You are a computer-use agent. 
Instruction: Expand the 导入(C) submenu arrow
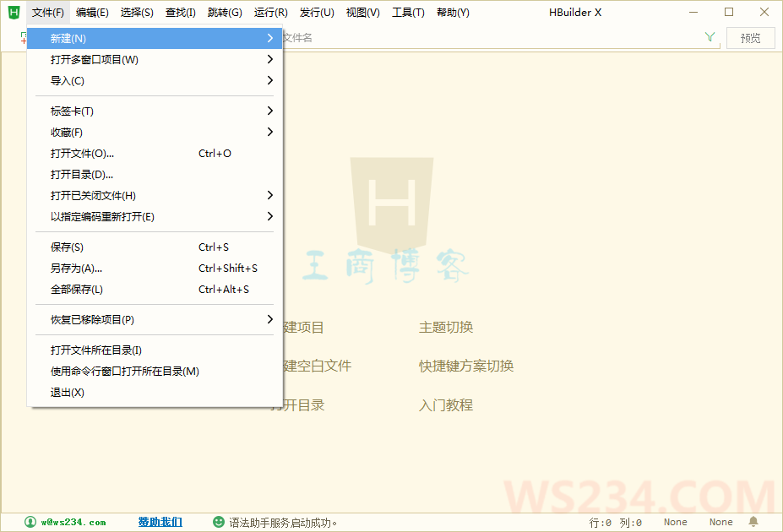click(x=269, y=80)
